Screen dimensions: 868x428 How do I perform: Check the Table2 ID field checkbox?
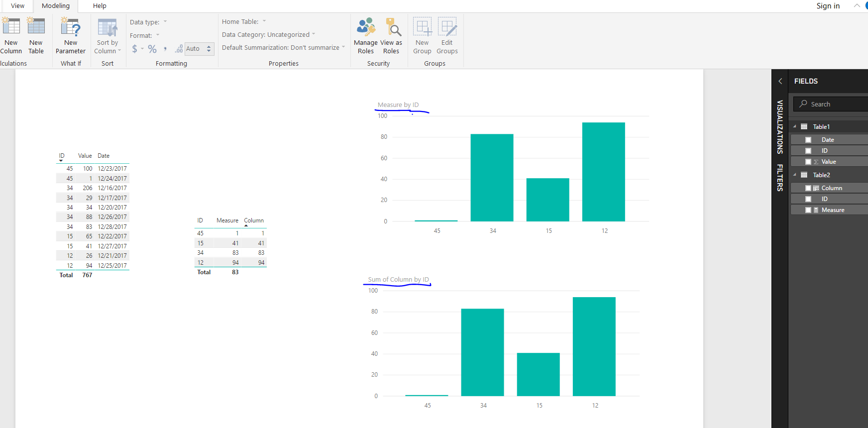(808, 199)
